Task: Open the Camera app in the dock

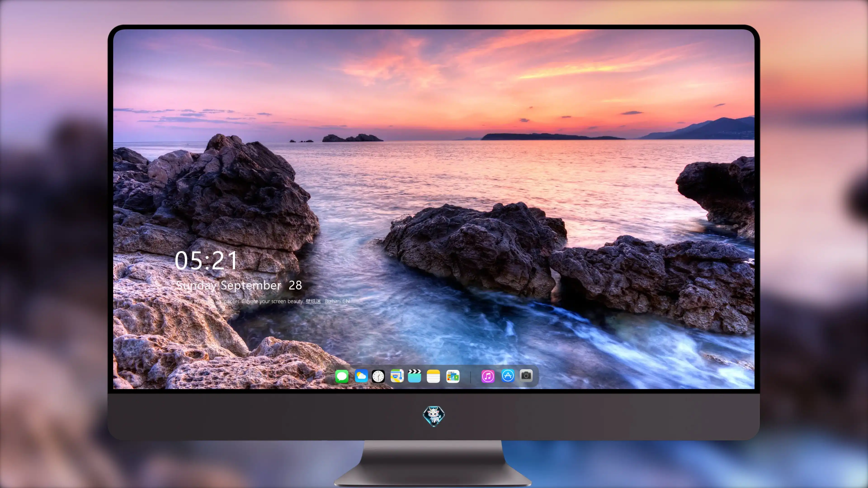Action: pyautogui.click(x=526, y=375)
